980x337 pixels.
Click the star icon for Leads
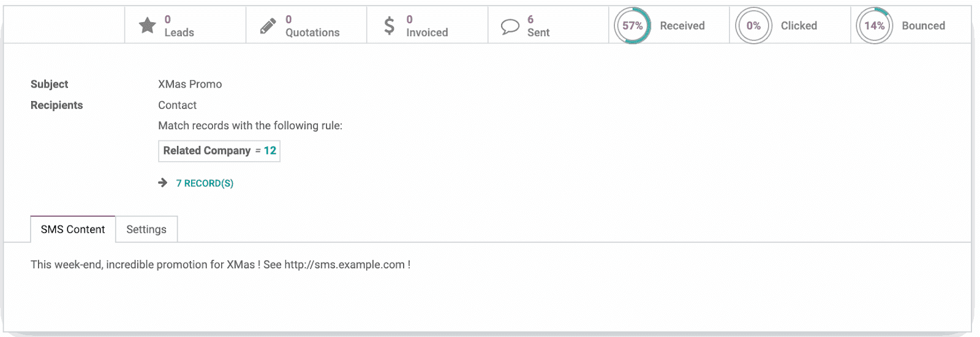click(147, 26)
